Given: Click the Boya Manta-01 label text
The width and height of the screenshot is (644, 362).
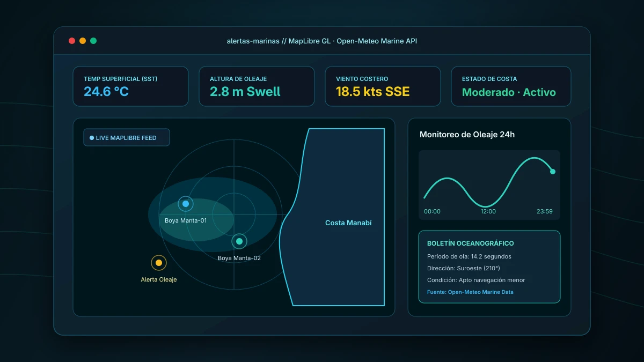Looking at the screenshot, I should (x=186, y=220).
